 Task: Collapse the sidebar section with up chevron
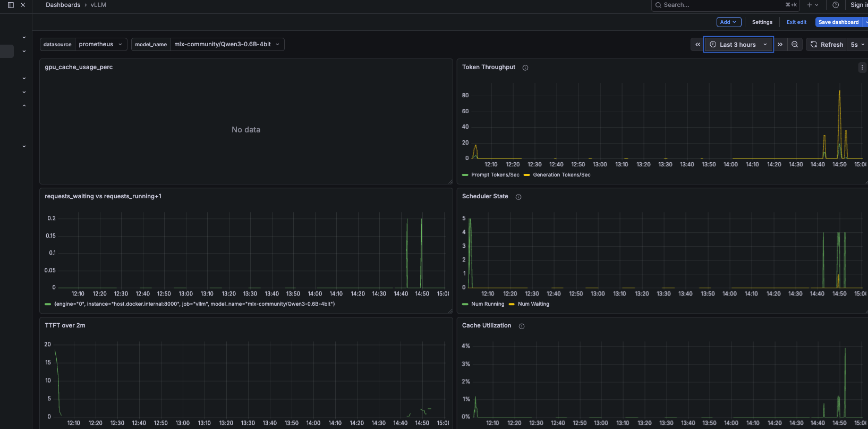[x=24, y=106]
